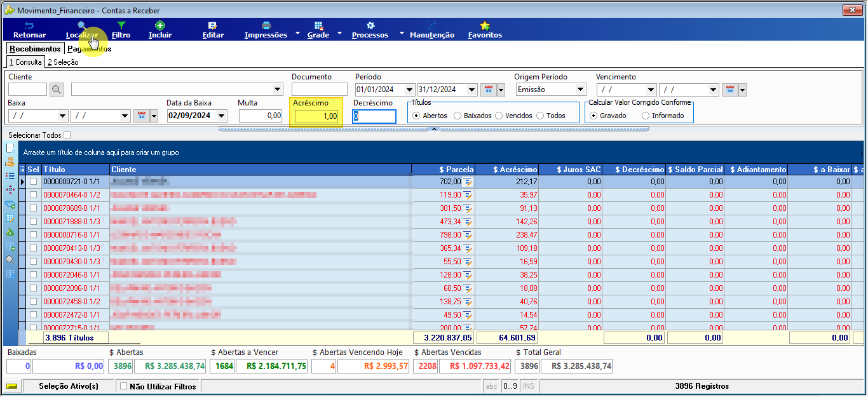Select the Gravado radio option
This screenshot has width=868, height=397.
coord(594,116)
